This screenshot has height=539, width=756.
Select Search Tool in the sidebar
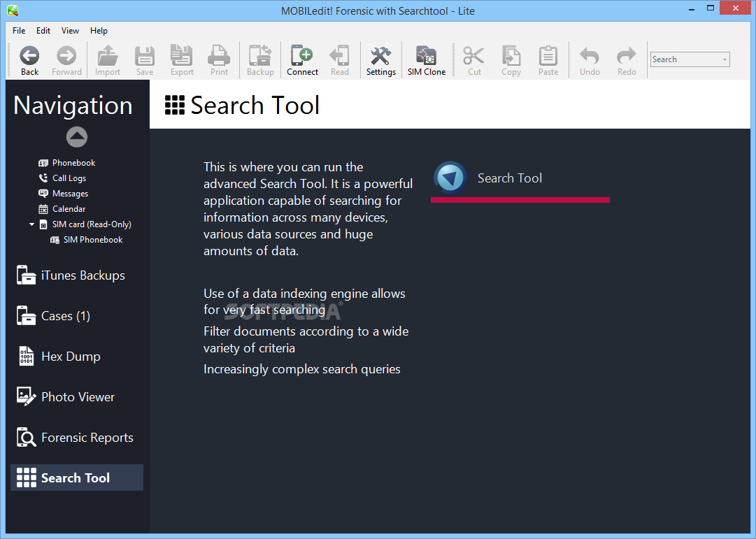pyautogui.click(x=77, y=477)
